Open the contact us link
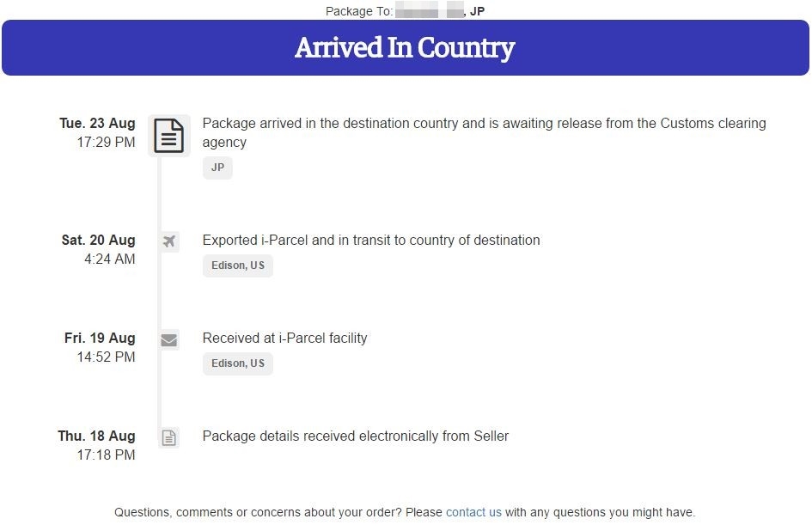The width and height of the screenshot is (812, 531). (x=473, y=512)
